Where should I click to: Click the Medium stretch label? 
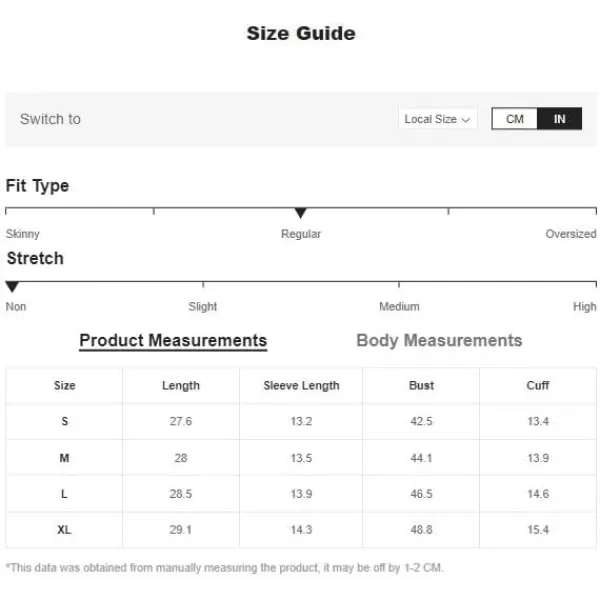399,307
